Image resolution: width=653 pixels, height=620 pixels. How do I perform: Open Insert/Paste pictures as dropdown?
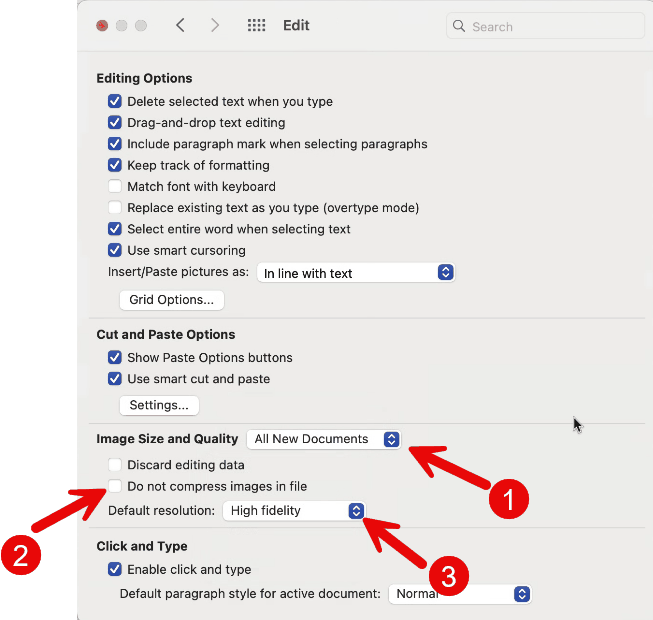(356, 273)
